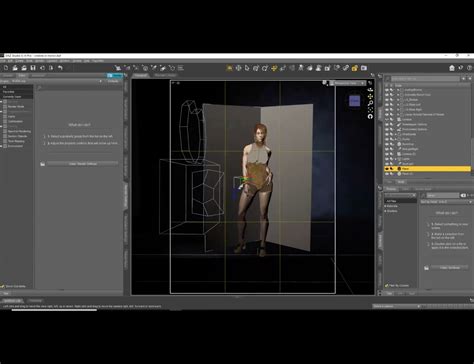Screen dimensions: 474x364
Task: Click the Undo arrow icon in the toolbar
Action: click(x=60, y=68)
